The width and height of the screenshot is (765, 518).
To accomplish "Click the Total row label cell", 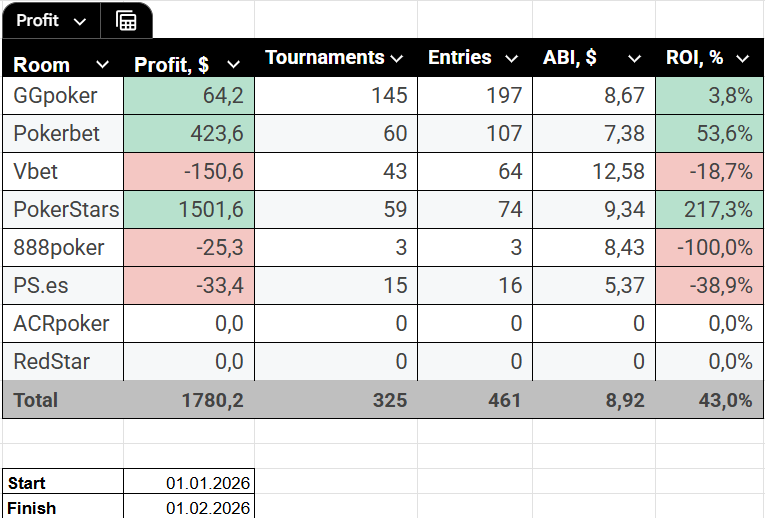I will pyautogui.click(x=63, y=400).
